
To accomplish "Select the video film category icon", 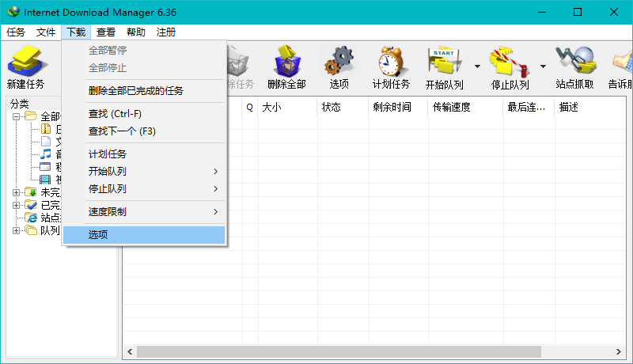I will [45, 179].
